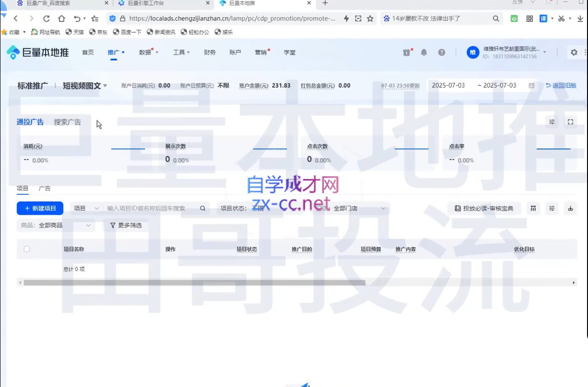Image resolution: width=588 pixels, height=387 pixels.
Task: Switch to the 搜索广告 tab
Action: click(67, 122)
